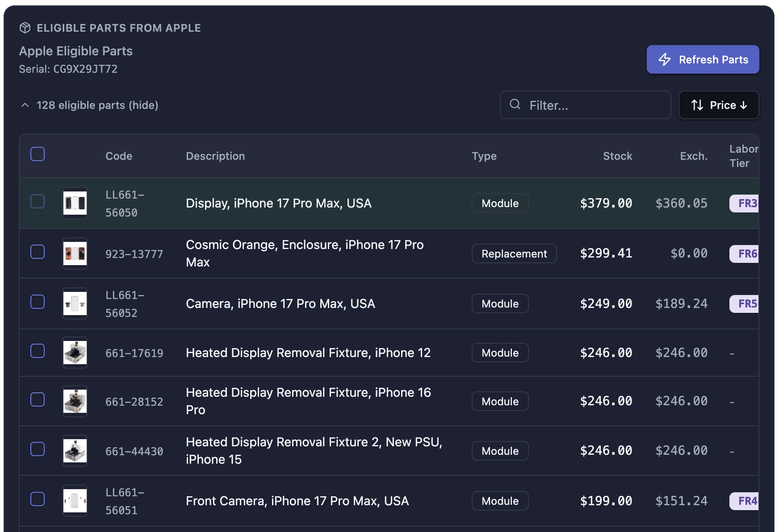Click the FR6 labor tier badge
The height and width of the screenshot is (532, 779).
pyautogui.click(x=745, y=254)
